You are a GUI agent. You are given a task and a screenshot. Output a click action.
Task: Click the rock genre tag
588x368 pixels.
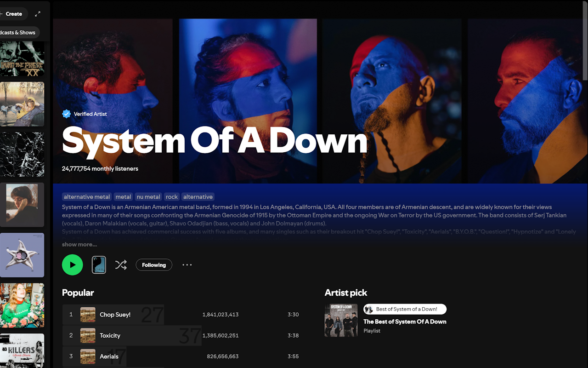pos(172,197)
